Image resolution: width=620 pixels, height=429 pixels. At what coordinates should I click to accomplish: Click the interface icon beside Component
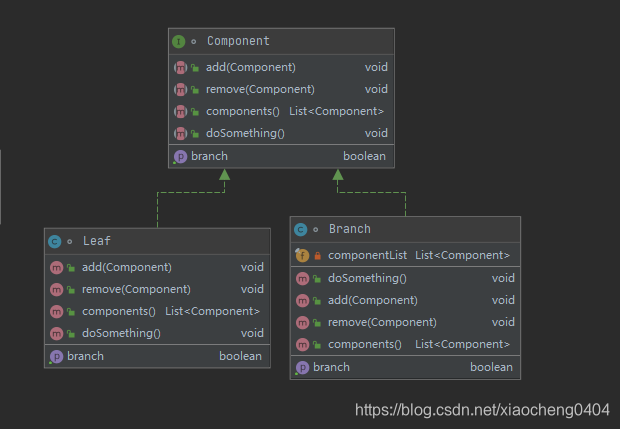click(x=179, y=42)
